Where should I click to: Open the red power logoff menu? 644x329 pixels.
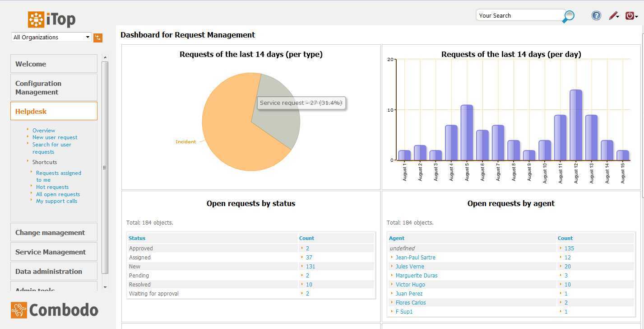pyautogui.click(x=630, y=16)
